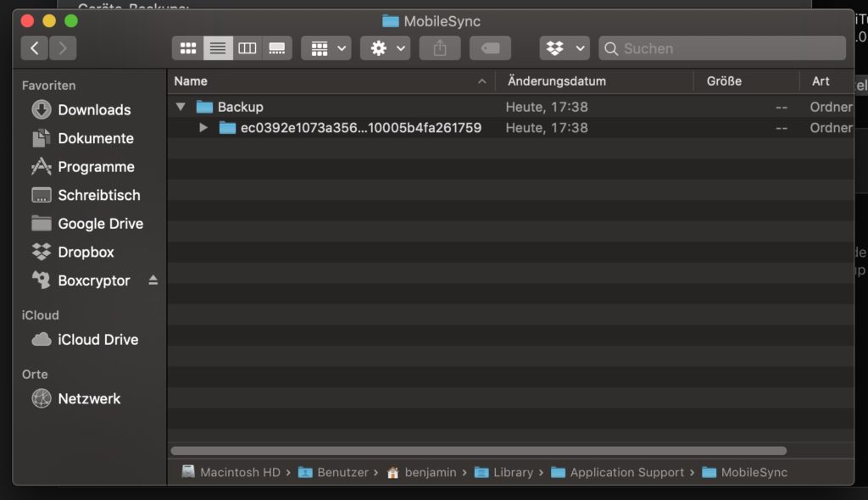Click the Backup folder icon
The image size is (868, 500).
[x=204, y=106]
